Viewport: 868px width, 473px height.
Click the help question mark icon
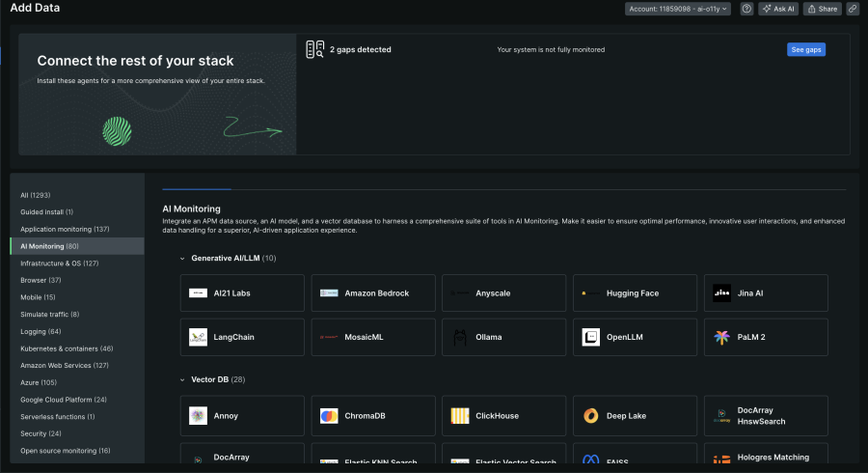point(746,9)
